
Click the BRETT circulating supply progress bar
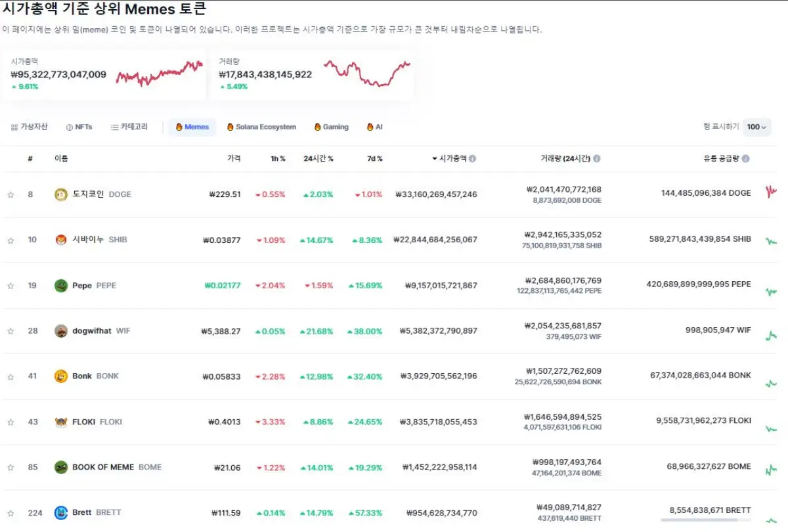click(706, 520)
